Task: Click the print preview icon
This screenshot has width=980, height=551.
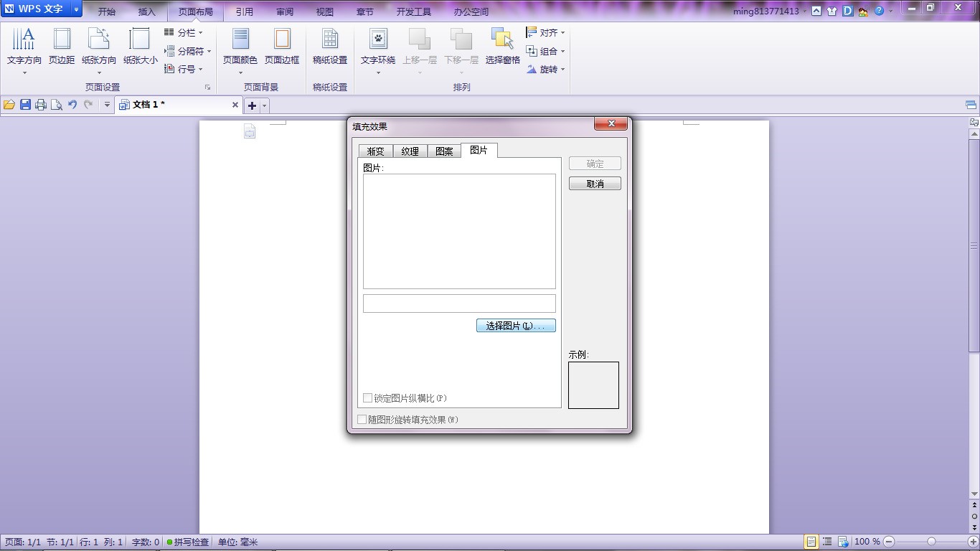Action: (x=57, y=105)
